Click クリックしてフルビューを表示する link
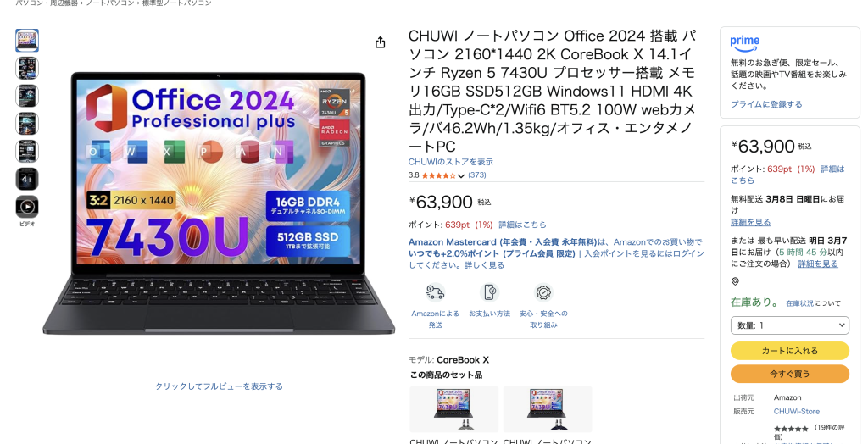 pos(219,386)
